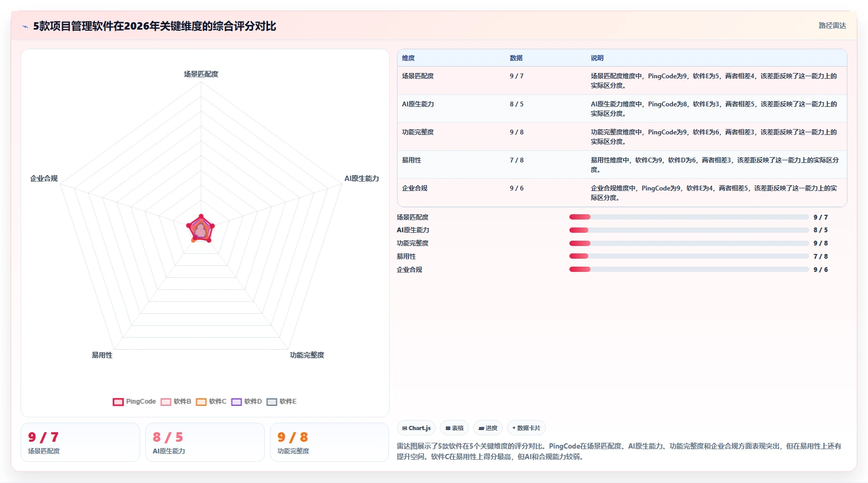This screenshot has width=868, height=483.
Task: Toggle 软件B legend color box
Action: coord(166,402)
